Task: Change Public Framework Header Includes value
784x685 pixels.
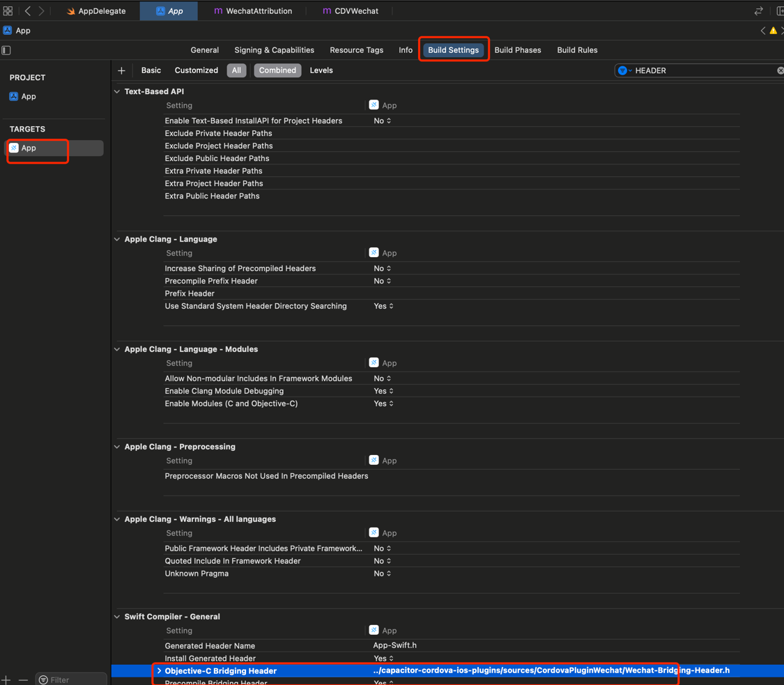Action: (383, 548)
